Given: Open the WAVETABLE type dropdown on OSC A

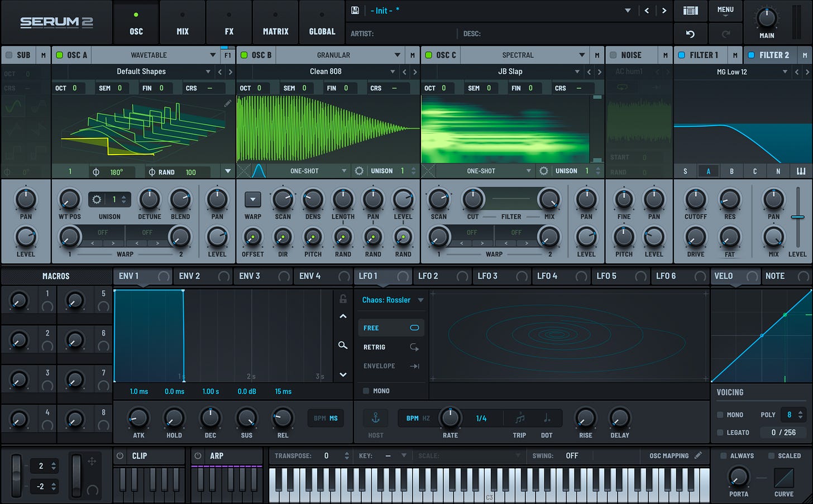Looking at the screenshot, I should point(157,55).
